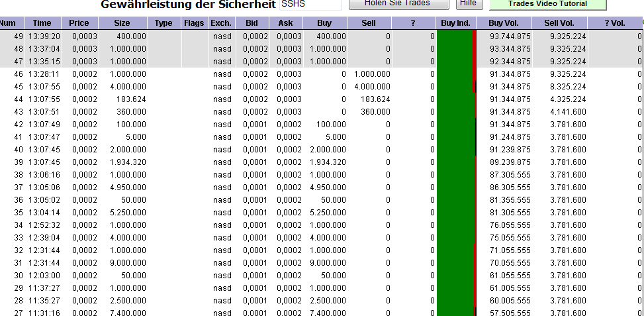Viewport: 644px width, 316px height.
Task: Click size value 183.624 in row 44
Action: (132, 99)
